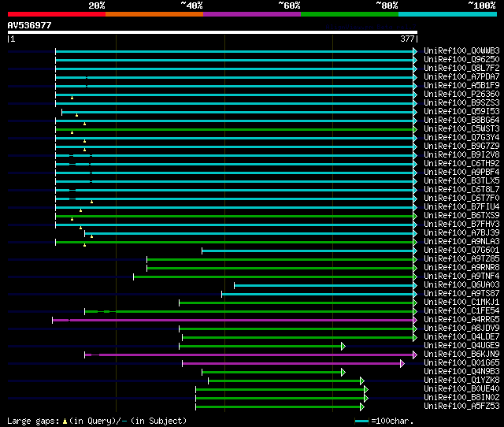The image size is (504, 427).
Task: Click the UniRef100_C6T7F0 label
Action: tap(461, 199)
